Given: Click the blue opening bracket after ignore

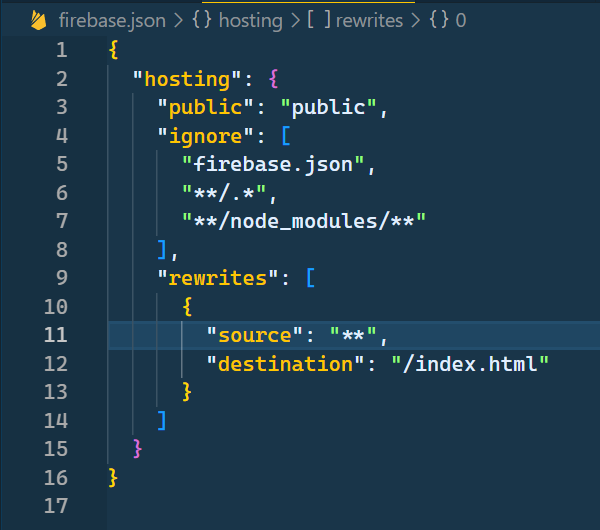Looking at the screenshot, I should (x=286, y=136).
